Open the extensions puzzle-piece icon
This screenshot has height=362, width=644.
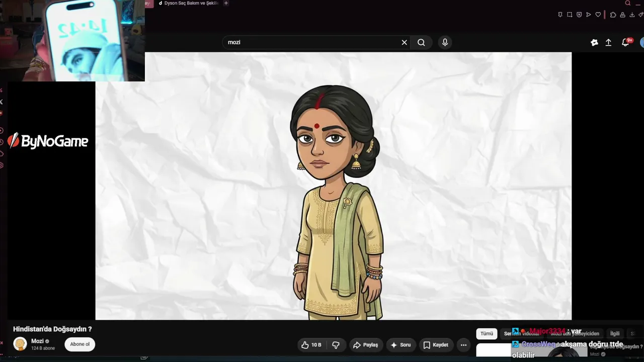point(613,15)
